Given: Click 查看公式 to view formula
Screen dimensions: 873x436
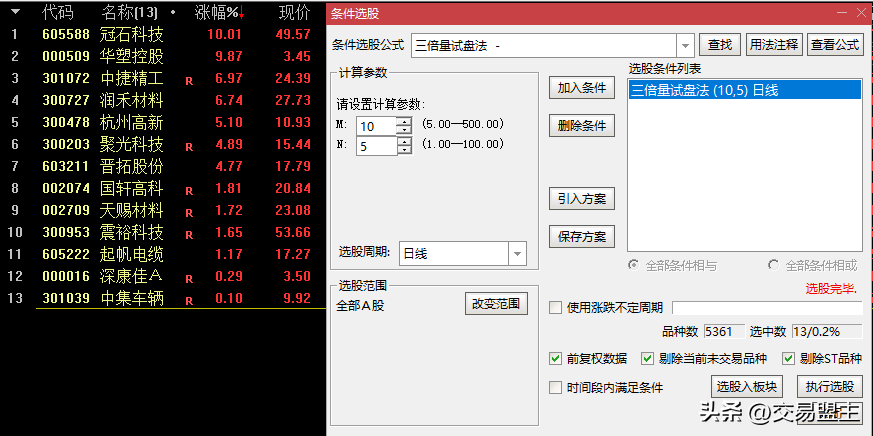Looking at the screenshot, I should [835, 45].
